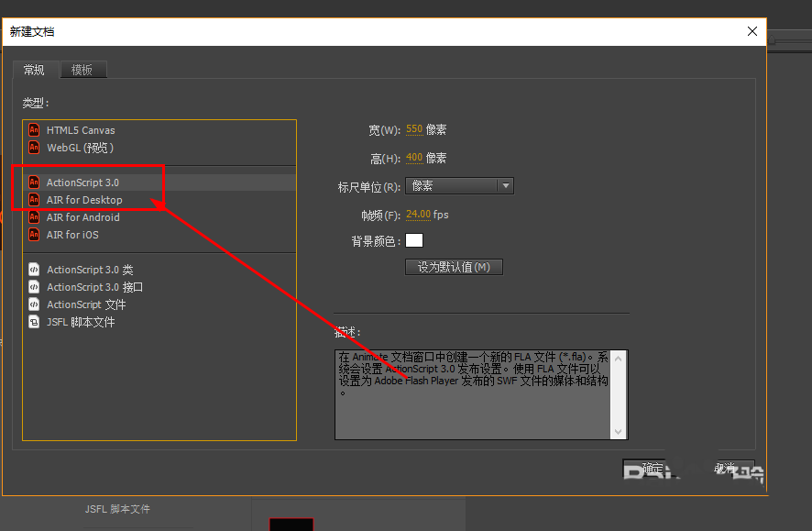
Task: Switch to the 模板 tab
Action: point(83,70)
